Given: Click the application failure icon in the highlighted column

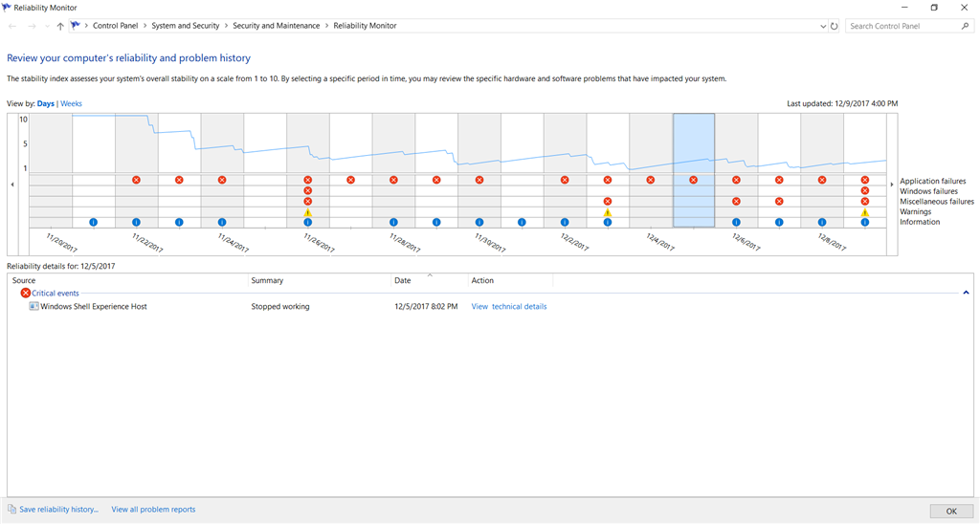Looking at the screenshot, I should point(693,180).
